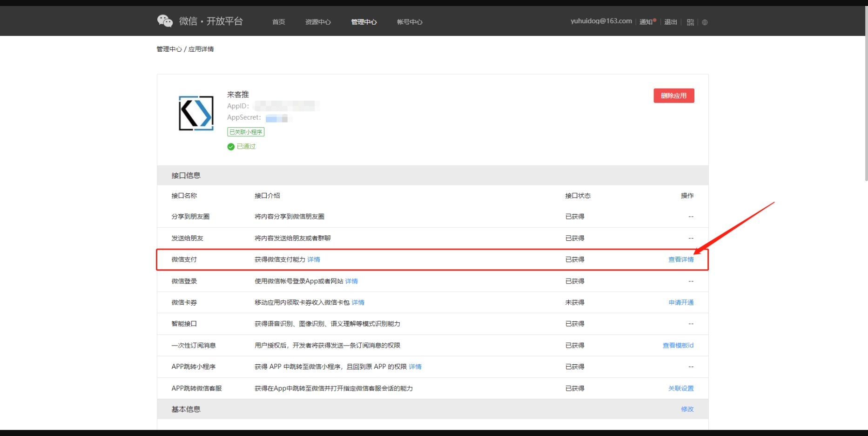Select 管理中心 in the top navigation
868x436 pixels.
pos(363,22)
